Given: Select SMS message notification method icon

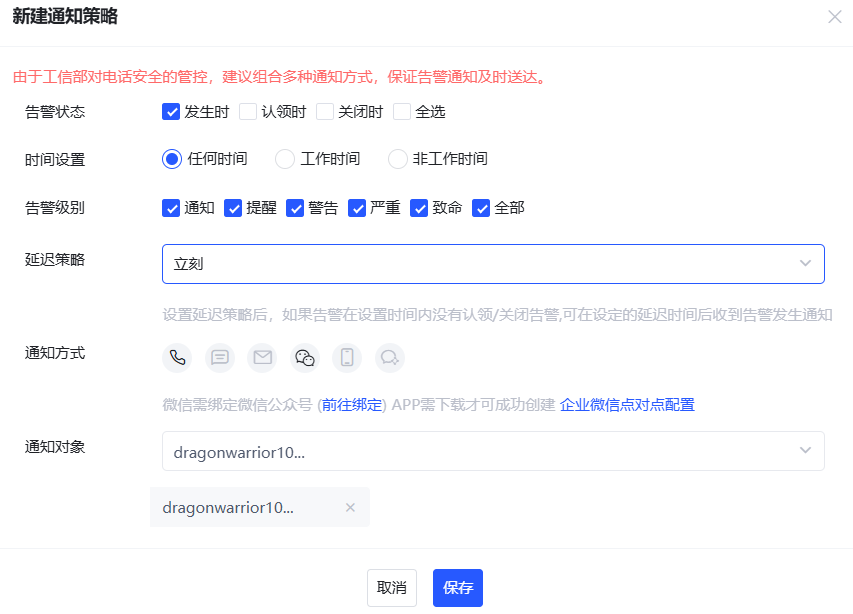Looking at the screenshot, I should click(x=220, y=357).
